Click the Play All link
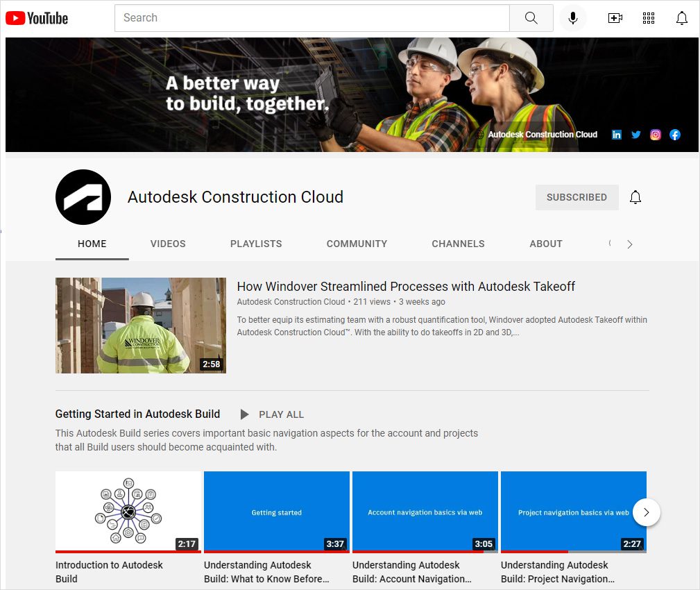The height and width of the screenshot is (590, 700). tap(281, 414)
